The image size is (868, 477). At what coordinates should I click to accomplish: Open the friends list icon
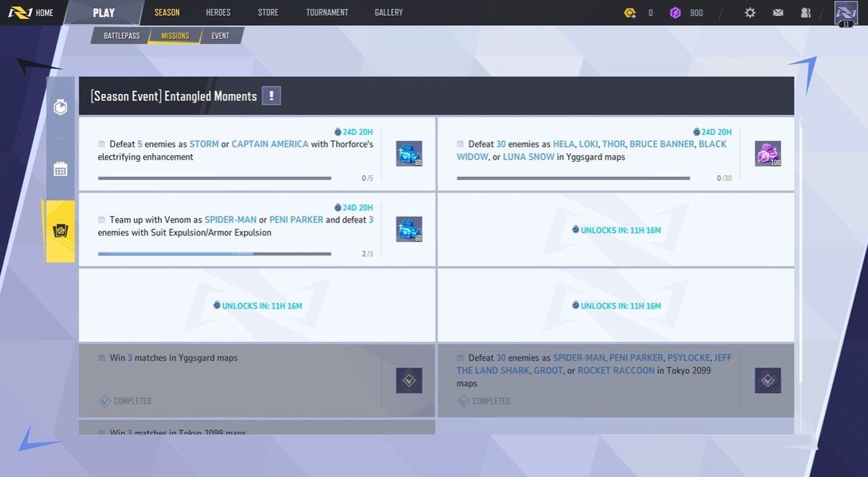pos(806,13)
